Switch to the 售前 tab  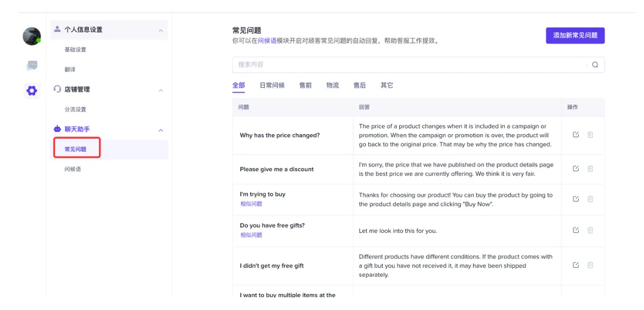[x=305, y=85]
